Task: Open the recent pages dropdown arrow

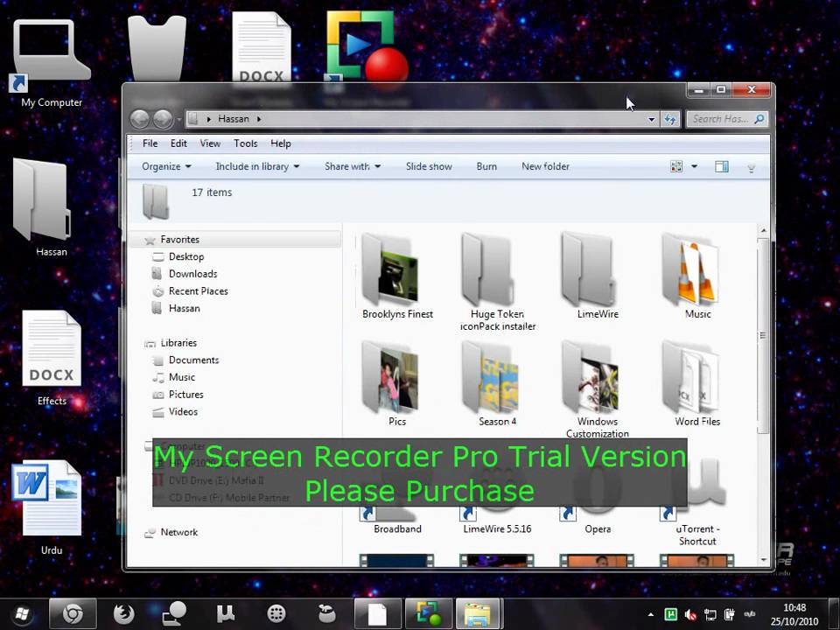Action: point(179,120)
